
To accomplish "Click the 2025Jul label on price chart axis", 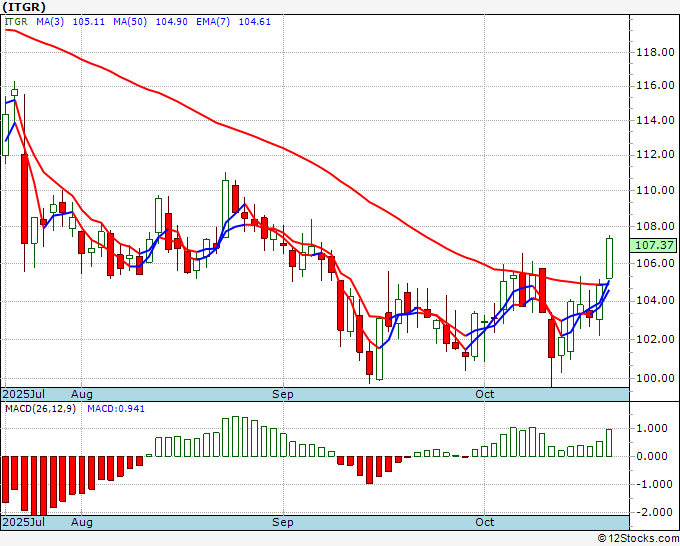I will point(24,394).
